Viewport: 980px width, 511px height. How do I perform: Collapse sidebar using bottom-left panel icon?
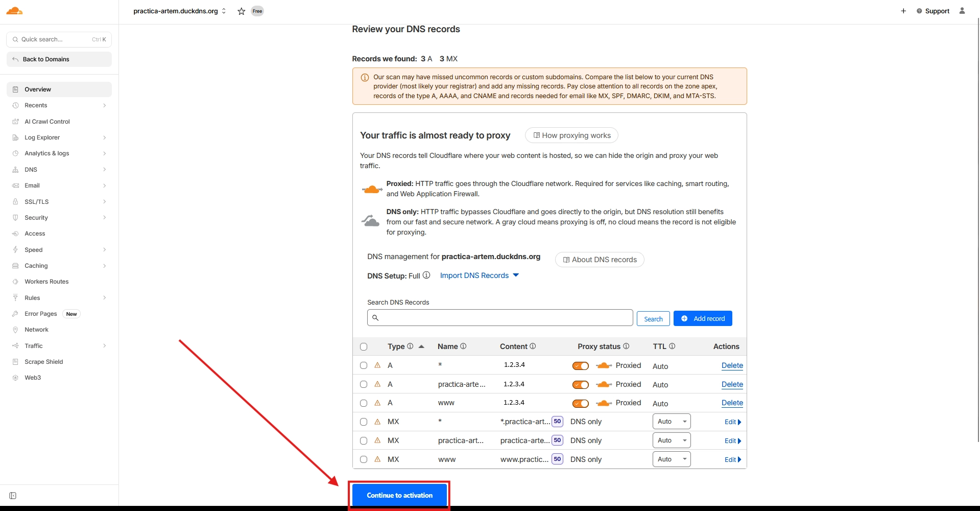(13, 496)
